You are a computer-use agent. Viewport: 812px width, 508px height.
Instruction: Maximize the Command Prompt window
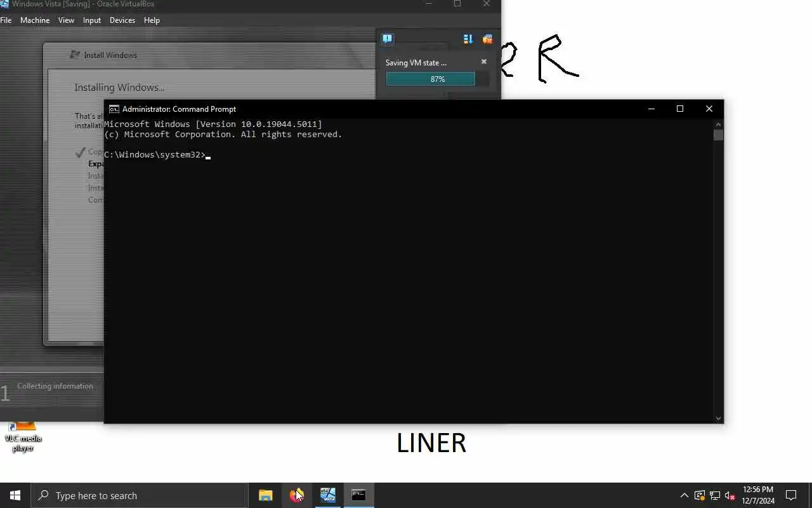[x=680, y=109]
